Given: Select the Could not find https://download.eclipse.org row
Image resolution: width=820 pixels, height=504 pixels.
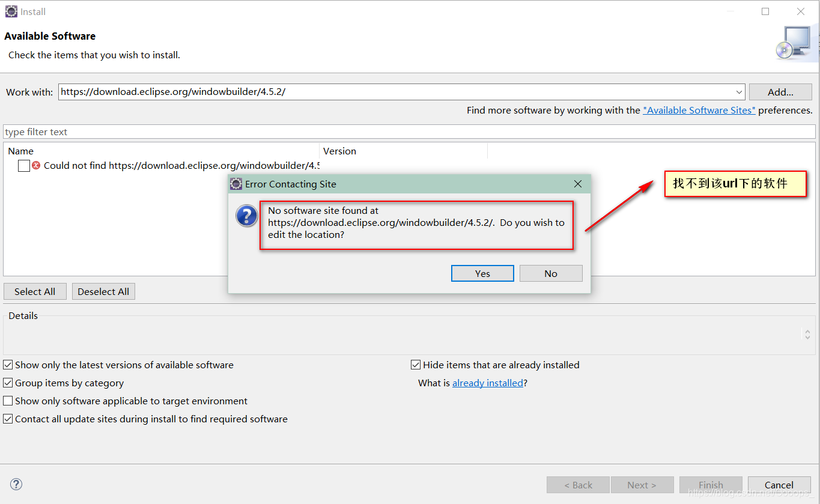Looking at the screenshot, I should [x=182, y=165].
